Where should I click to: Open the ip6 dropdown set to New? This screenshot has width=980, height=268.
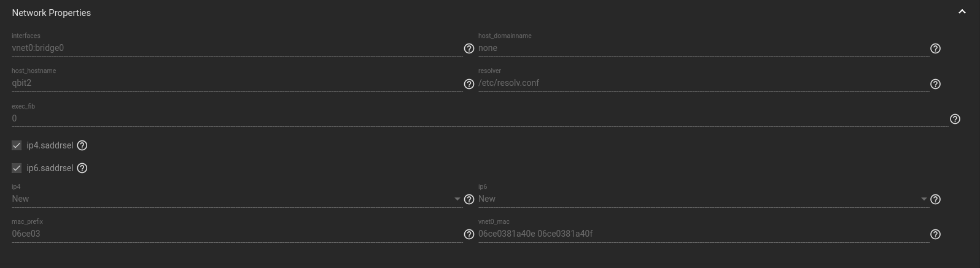pyautogui.click(x=704, y=199)
